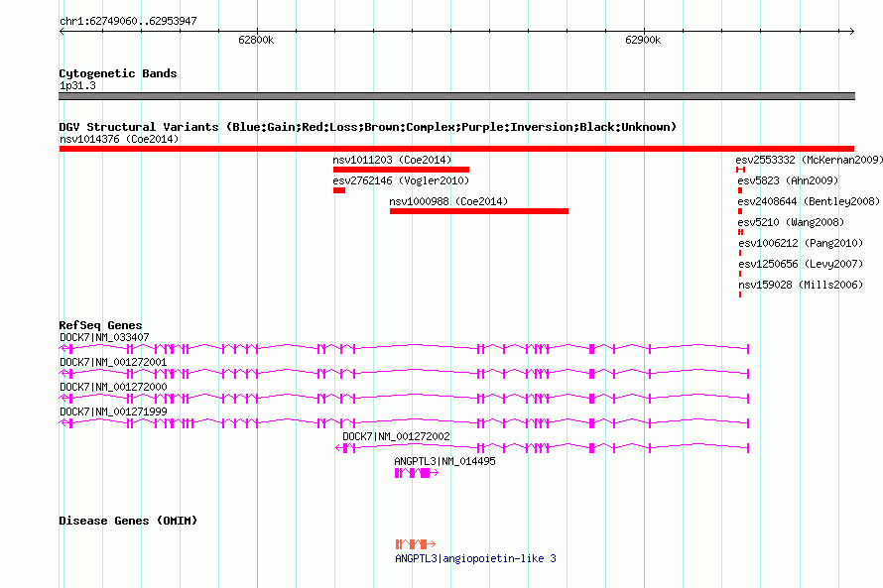The height and width of the screenshot is (588, 883).
Task: Click the esv5210 (Wang2008) variant marker
Action: (x=740, y=232)
